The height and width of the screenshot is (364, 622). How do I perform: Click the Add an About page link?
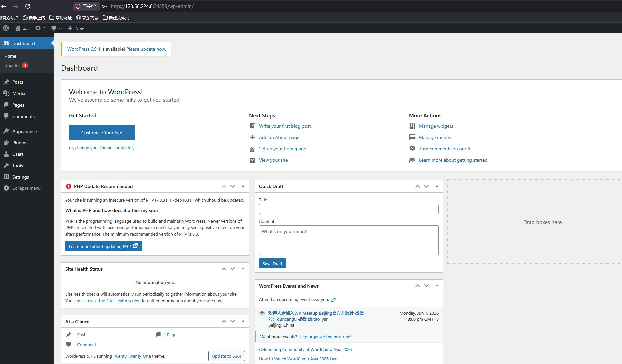tap(279, 137)
